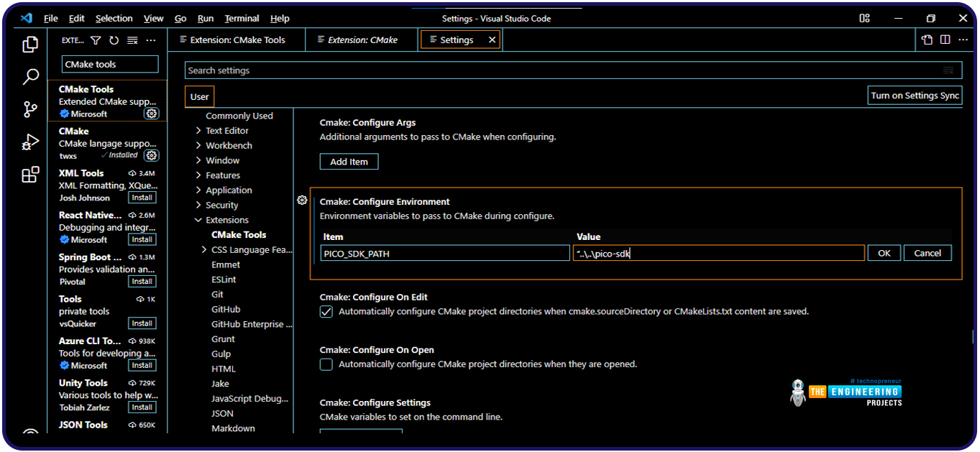Install the Unity Tools extension
The height and width of the screenshot is (452, 980).
[x=142, y=407]
